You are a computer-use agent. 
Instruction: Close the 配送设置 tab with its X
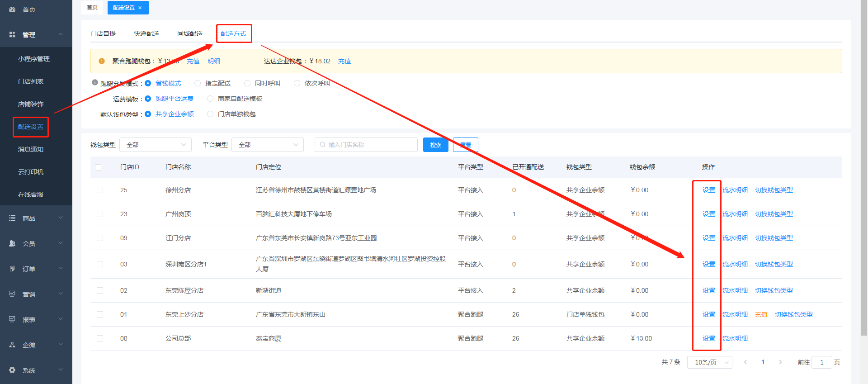tap(140, 8)
